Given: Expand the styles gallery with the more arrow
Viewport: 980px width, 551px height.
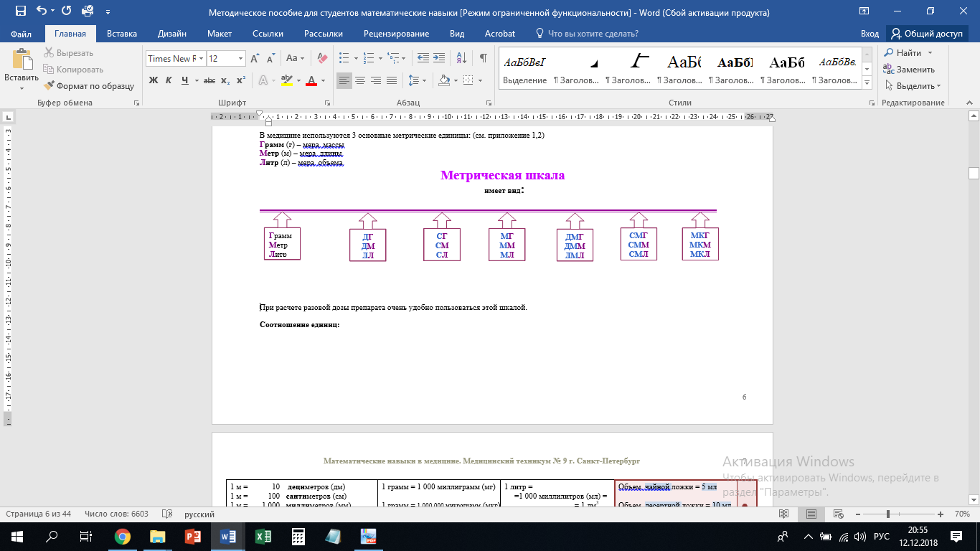Looking at the screenshot, I should tap(867, 84).
